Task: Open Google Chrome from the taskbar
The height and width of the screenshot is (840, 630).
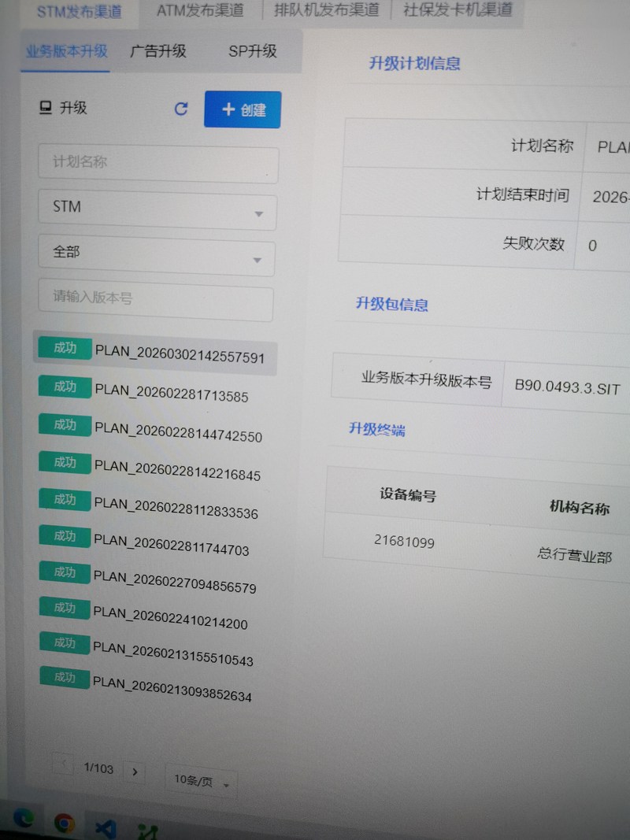Action: [x=65, y=823]
